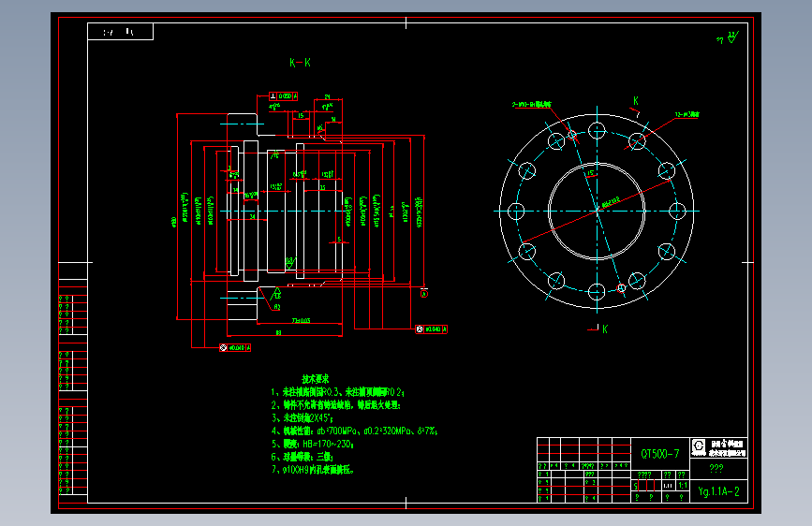Click the Yg.1.1A-2 drawing number
This screenshot has width=812, height=526.
718,491
